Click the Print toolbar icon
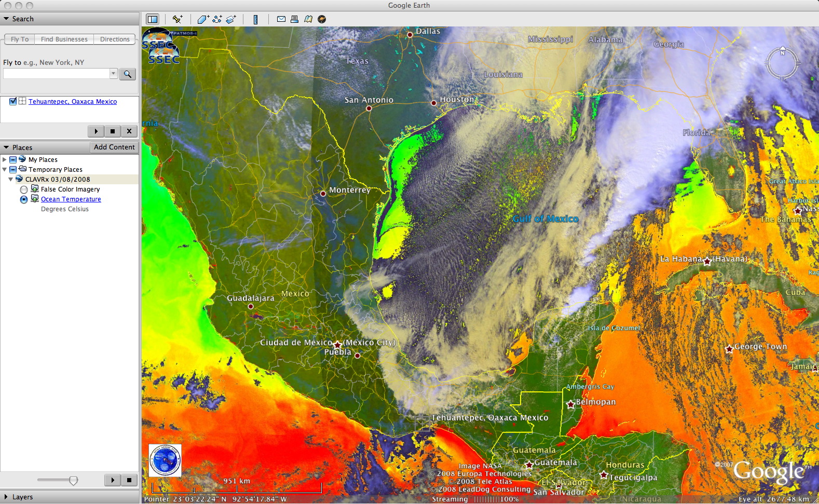The image size is (819, 504). coord(294,19)
